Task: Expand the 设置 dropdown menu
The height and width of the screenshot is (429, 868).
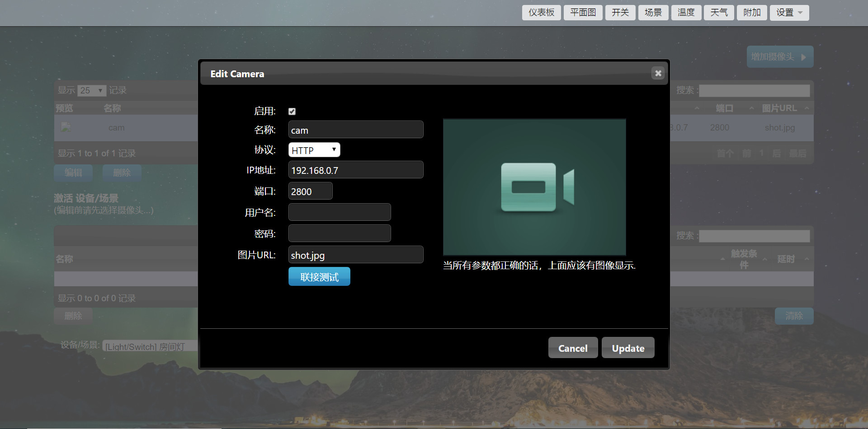Action: pos(789,13)
